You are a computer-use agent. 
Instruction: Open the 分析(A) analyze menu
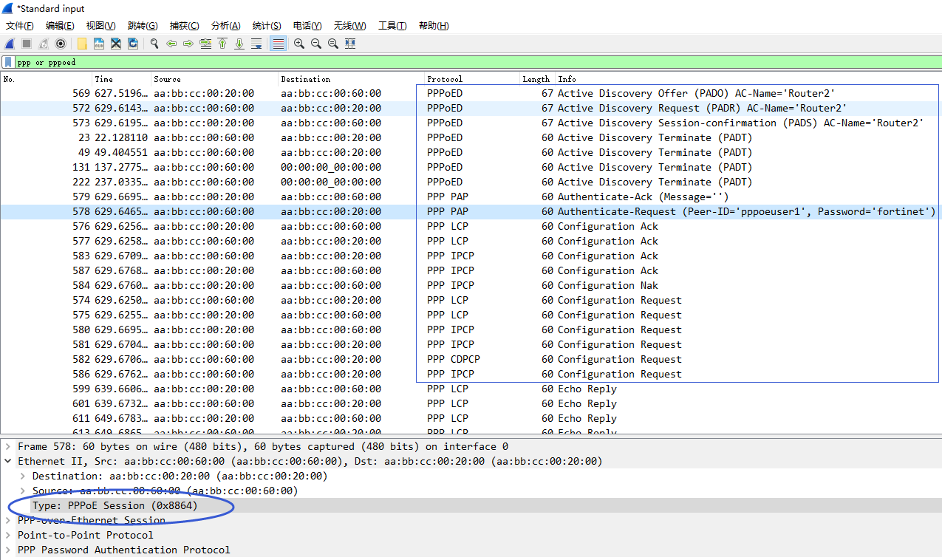coord(225,26)
